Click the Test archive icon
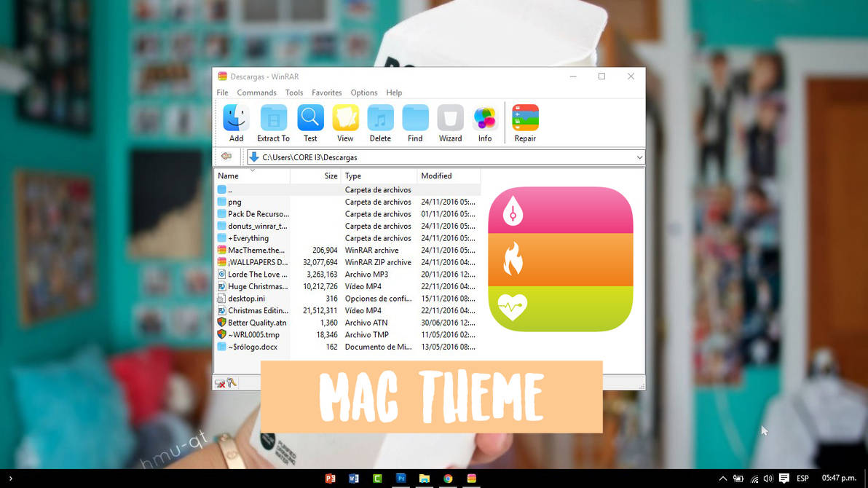Image resolution: width=868 pixels, height=488 pixels. coord(310,121)
